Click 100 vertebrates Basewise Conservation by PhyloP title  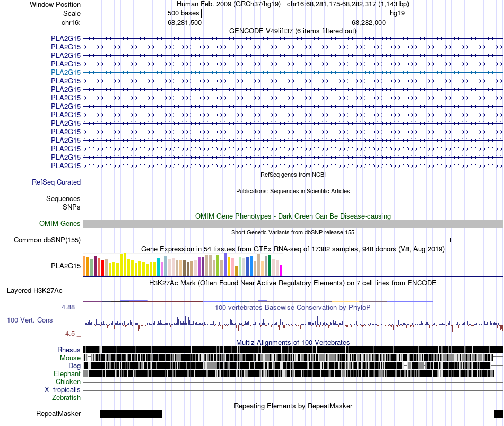pyautogui.click(x=293, y=307)
